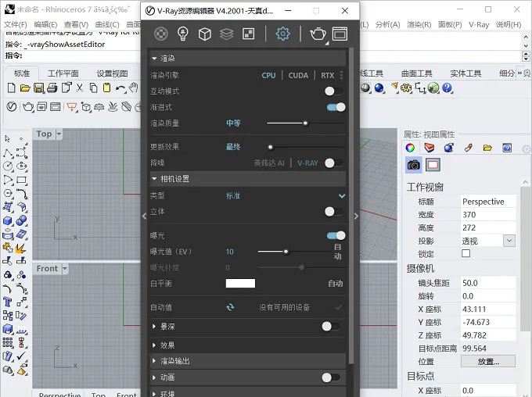Viewport: 532px width, 397px height.
Task: Open the Top viewport title dropdown arrow
Action: (x=59, y=134)
